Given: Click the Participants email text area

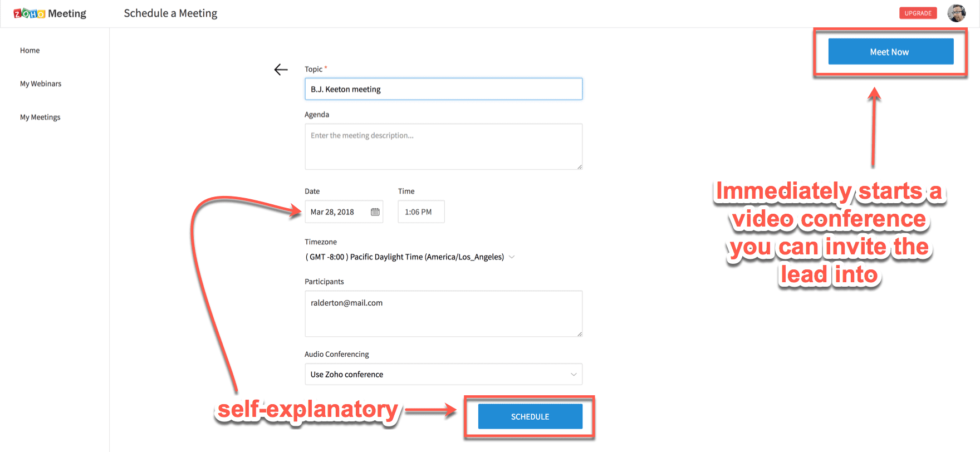Looking at the screenshot, I should 443,313.
